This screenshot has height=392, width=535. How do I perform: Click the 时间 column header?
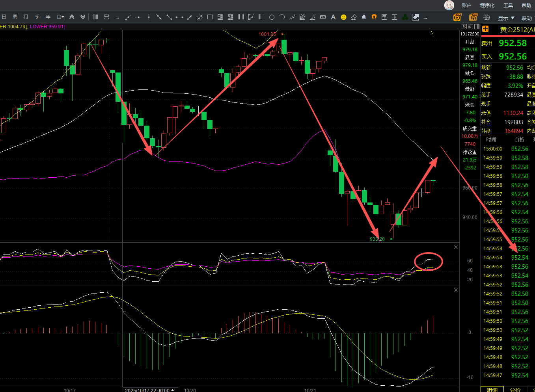(x=491, y=139)
